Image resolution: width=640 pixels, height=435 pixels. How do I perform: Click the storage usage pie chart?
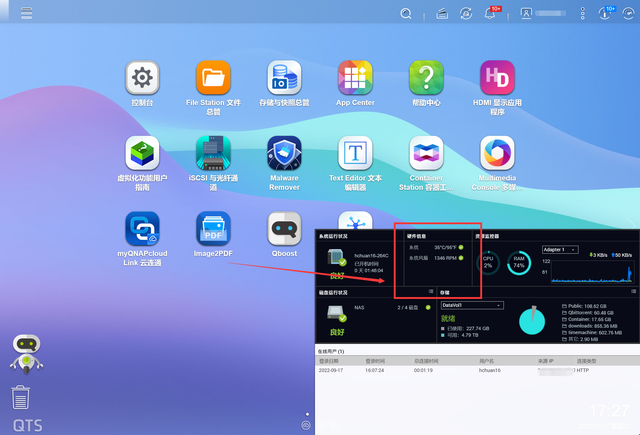pos(532,320)
